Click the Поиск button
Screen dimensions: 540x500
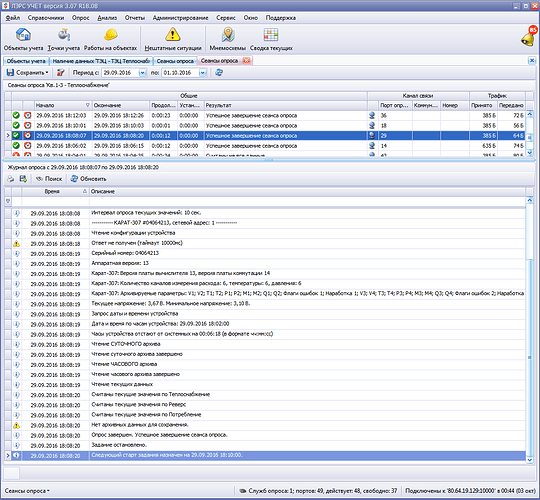pos(49,179)
